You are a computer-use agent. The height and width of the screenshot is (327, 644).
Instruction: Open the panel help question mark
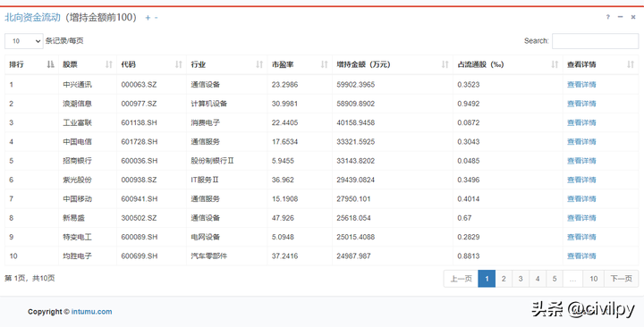pyautogui.click(x=608, y=17)
